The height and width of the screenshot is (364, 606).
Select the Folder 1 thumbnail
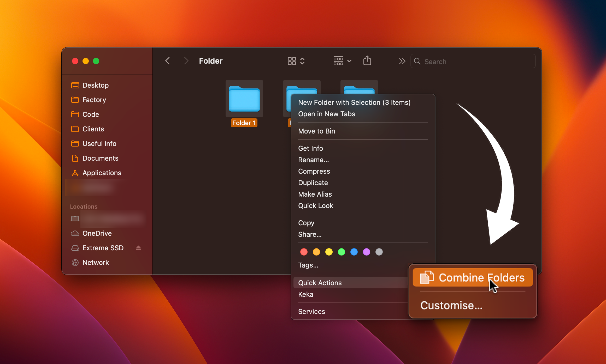click(244, 99)
